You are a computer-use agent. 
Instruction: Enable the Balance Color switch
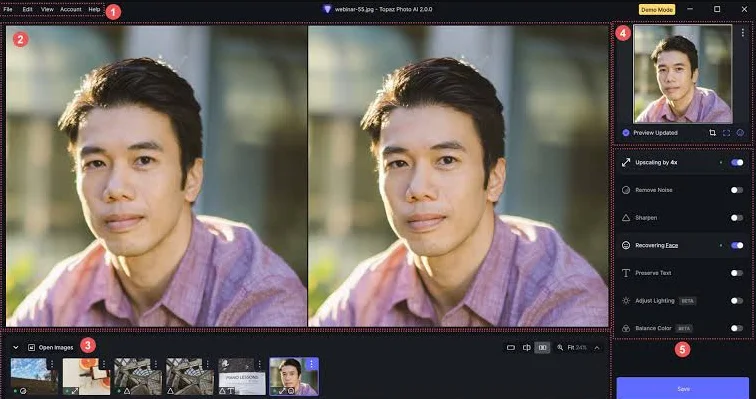coord(737,328)
